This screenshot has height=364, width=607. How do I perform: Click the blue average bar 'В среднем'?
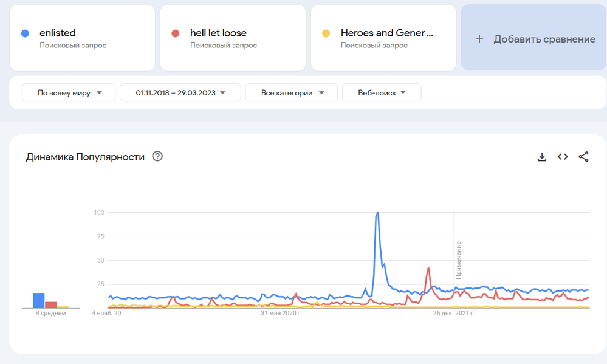tap(39, 300)
